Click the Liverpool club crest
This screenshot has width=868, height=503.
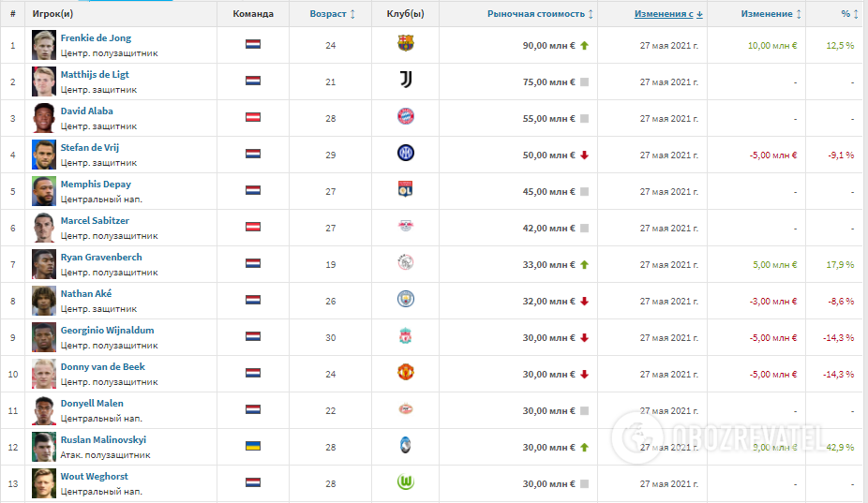405,336
